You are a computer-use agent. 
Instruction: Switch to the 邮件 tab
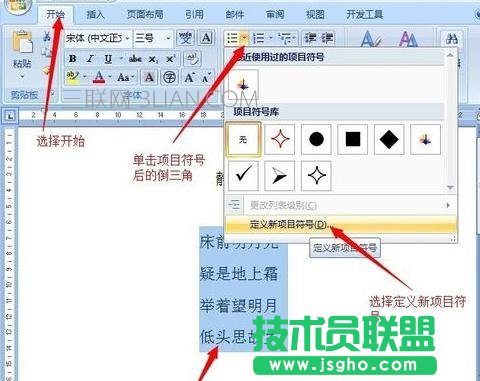pos(235,14)
